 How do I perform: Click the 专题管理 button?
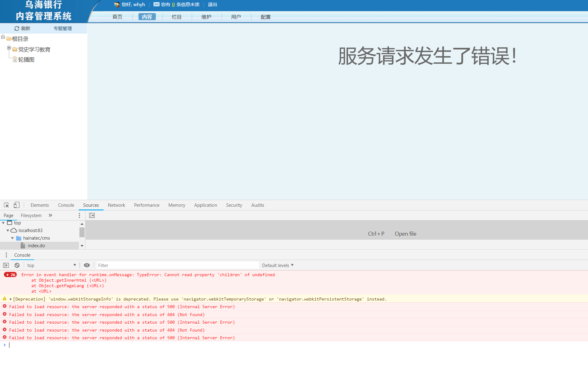click(x=63, y=28)
